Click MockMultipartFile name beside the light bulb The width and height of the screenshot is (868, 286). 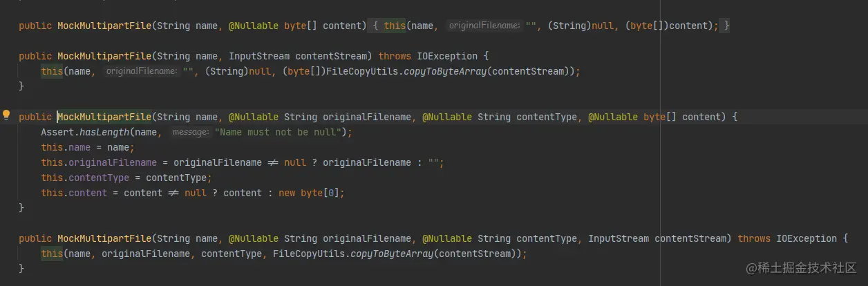click(104, 117)
